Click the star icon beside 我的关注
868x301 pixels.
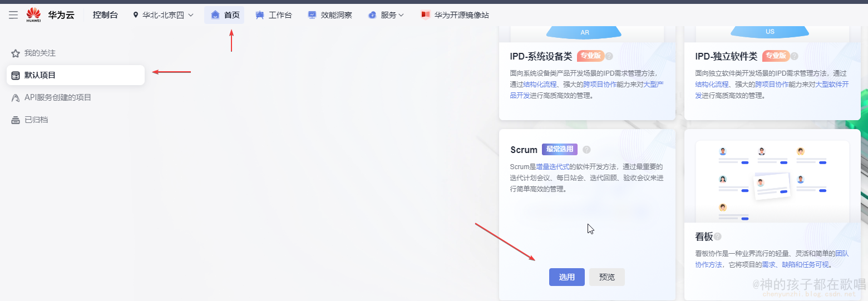click(16, 53)
